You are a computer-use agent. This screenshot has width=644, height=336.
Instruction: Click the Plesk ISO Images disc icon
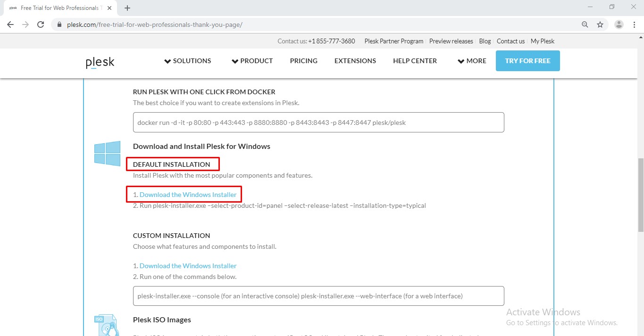coord(108,325)
